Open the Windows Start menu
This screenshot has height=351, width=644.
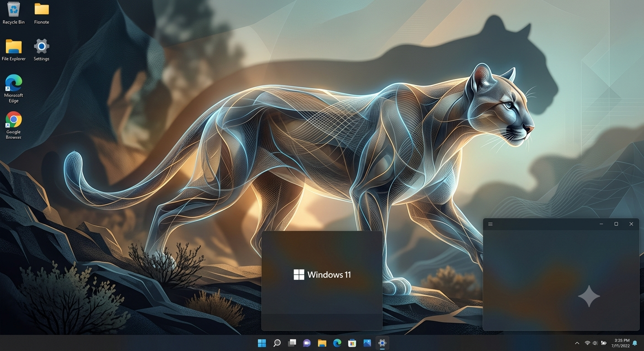262,343
